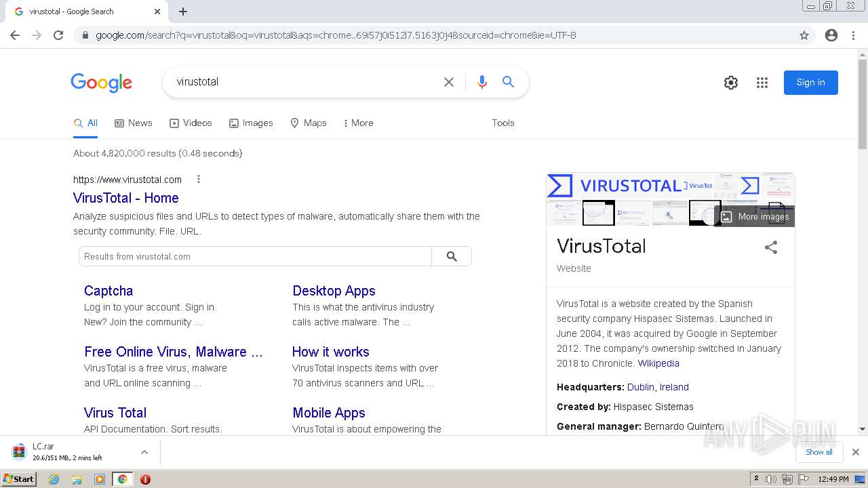Open the VirusTotal - Home result

point(126,198)
